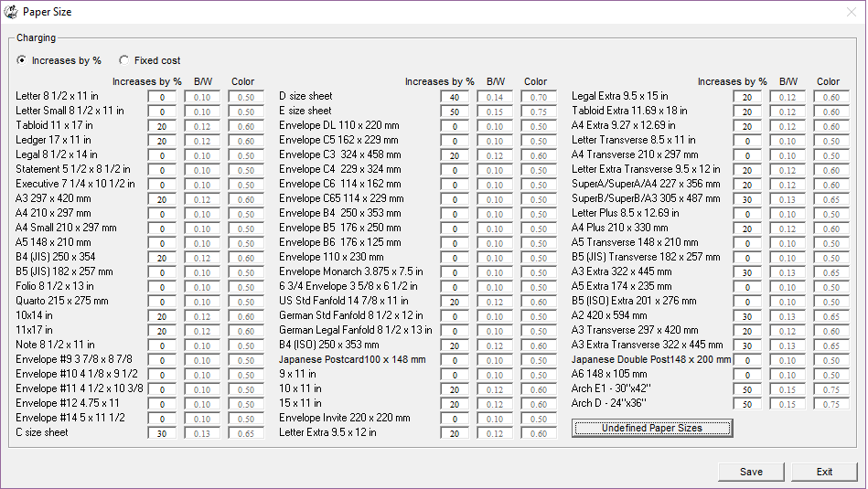Edit percent increase for Letter 8 1/2 x 11 in
Viewport: 868px width, 489px height.
(162, 97)
